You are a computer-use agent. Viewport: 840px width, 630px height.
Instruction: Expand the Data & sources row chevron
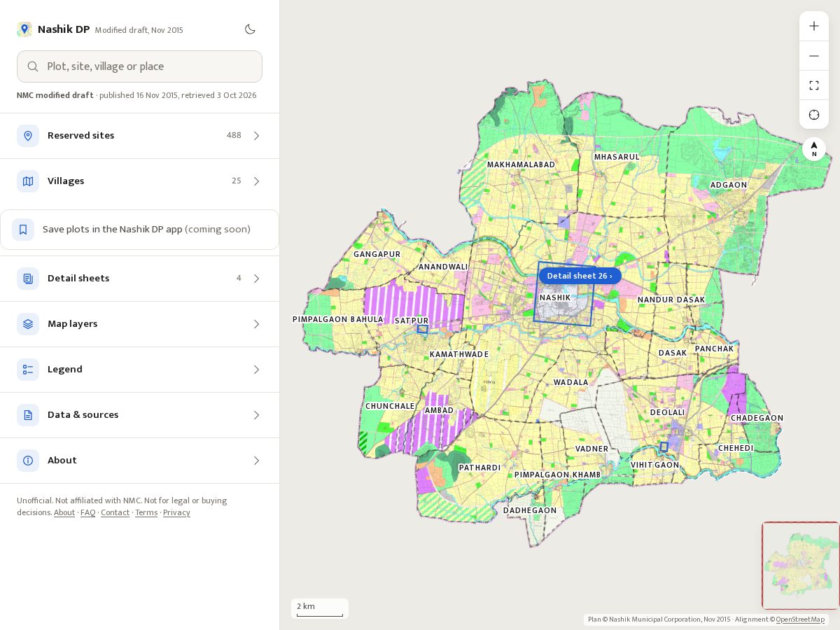pos(256,415)
